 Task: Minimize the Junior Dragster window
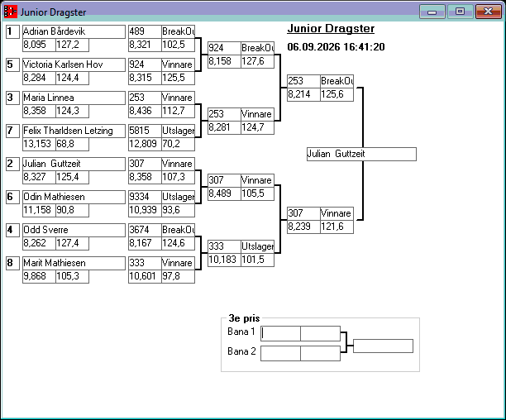pos(432,12)
